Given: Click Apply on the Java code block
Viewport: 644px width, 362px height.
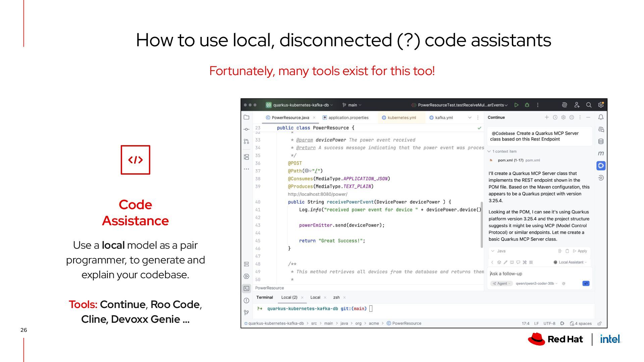Looking at the screenshot, I should (580, 251).
